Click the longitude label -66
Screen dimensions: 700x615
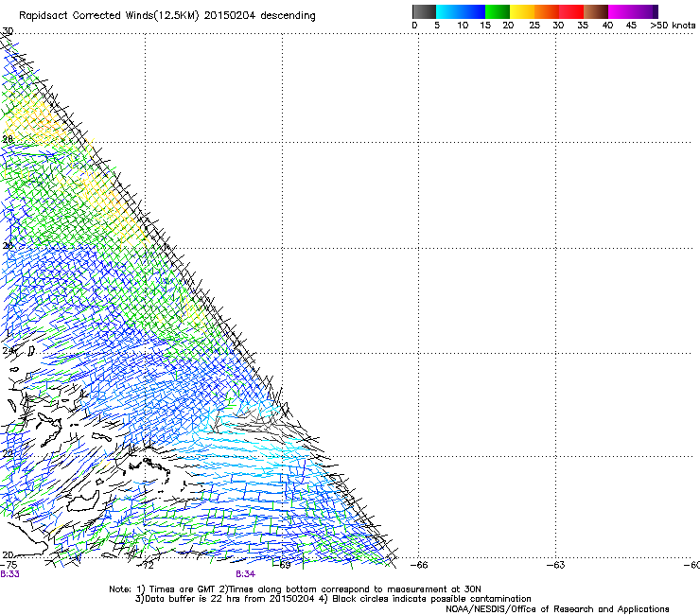419,565
